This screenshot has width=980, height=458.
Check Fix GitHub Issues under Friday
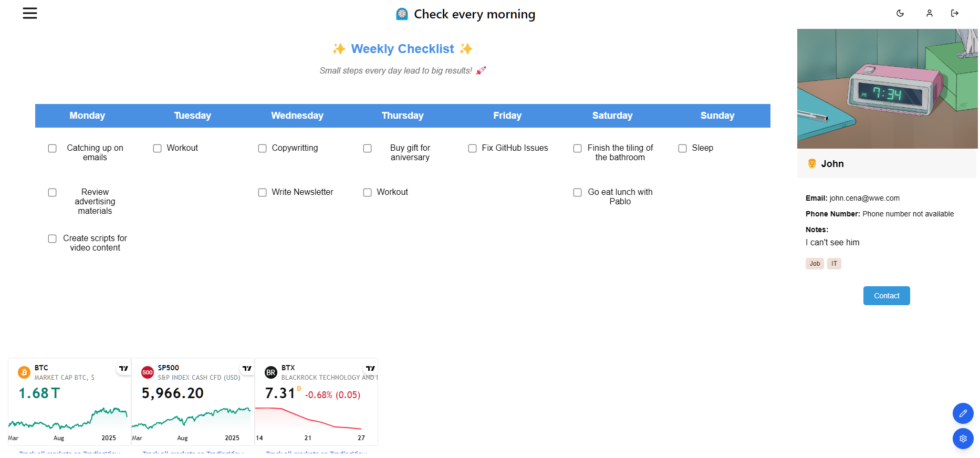[472, 148]
